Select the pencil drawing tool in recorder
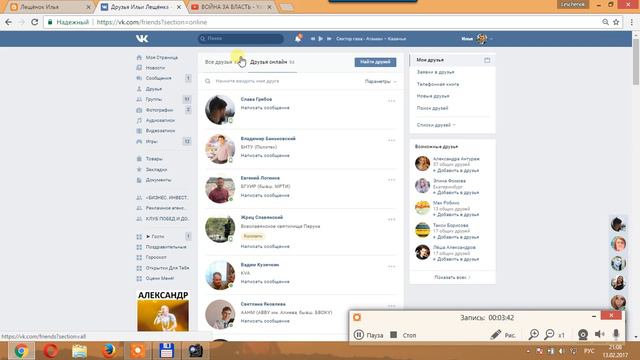 [x=496, y=335]
